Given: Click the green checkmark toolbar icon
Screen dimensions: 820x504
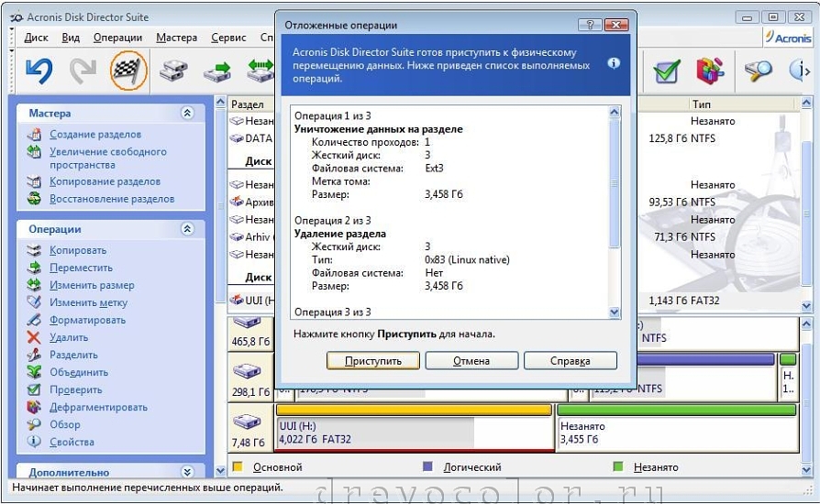Looking at the screenshot, I should pyautogui.click(x=667, y=71).
